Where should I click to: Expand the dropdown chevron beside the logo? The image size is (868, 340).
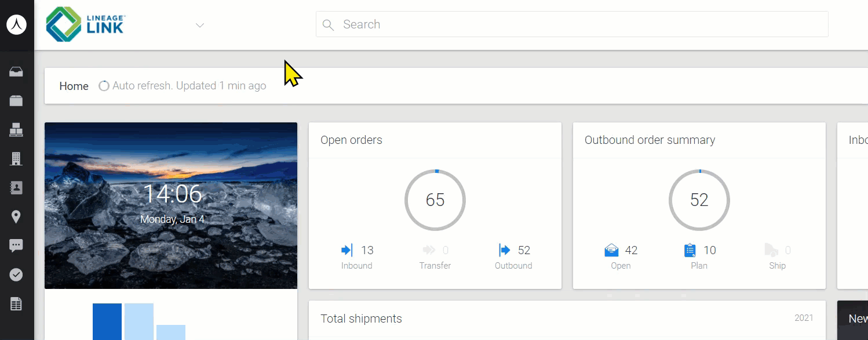200,25
